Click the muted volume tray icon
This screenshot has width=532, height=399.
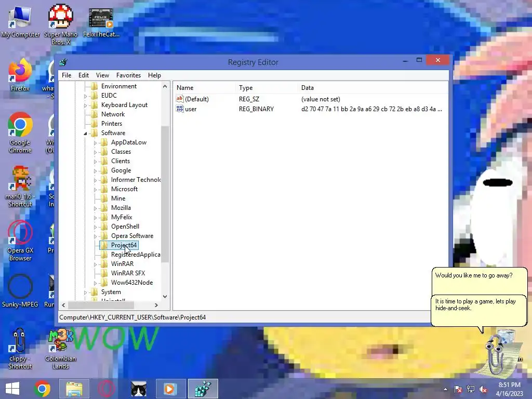coord(483,389)
